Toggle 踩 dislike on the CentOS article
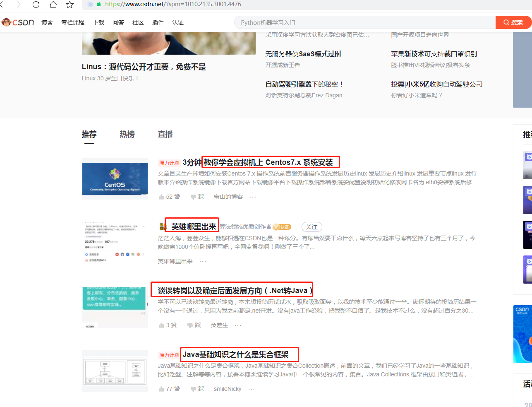This screenshot has width=532, height=407. tap(197, 197)
